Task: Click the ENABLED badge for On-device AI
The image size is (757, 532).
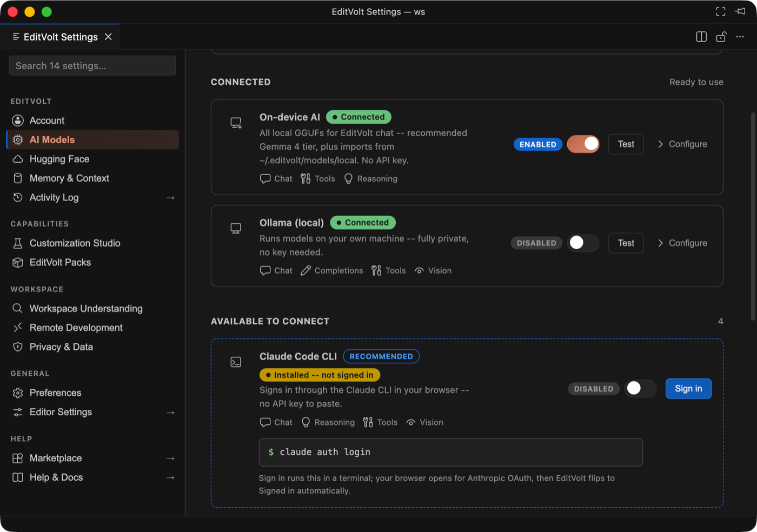Action: pyautogui.click(x=538, y=144)
